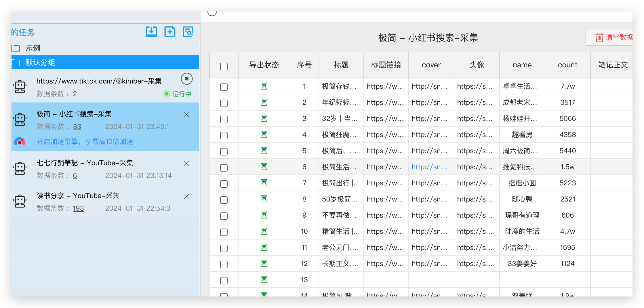Open data count 6 of 七七行銷筆記 task
Viewport: 644px width, 308px height.
point(75,176)
